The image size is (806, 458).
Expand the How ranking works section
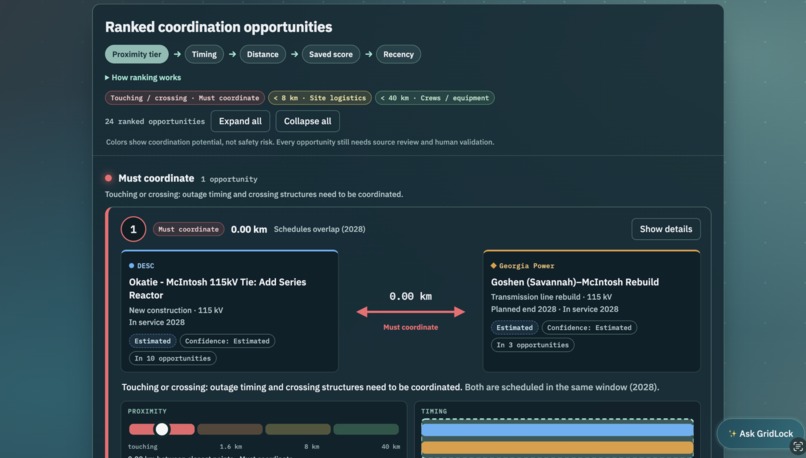143,78
